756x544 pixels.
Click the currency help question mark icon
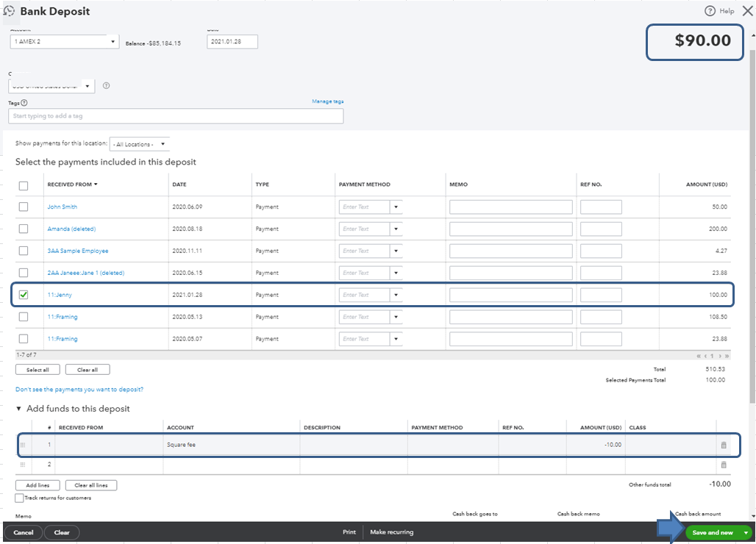106,85
